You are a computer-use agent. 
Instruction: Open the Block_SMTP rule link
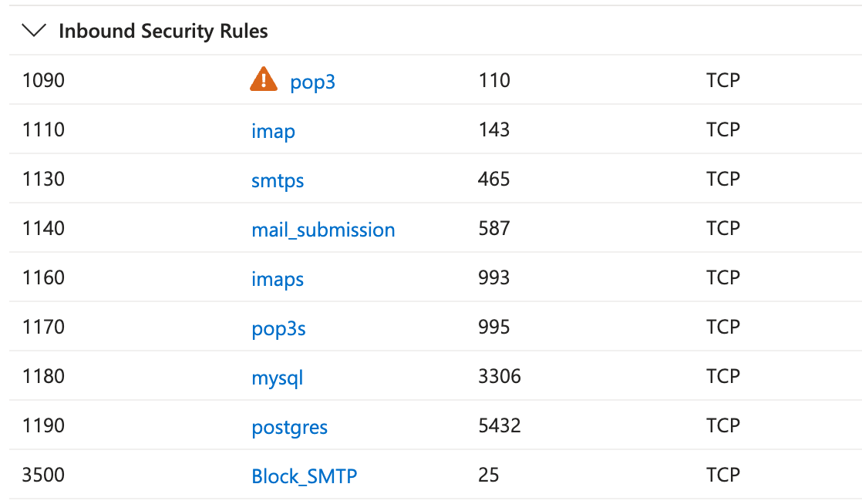pos(304,476)
